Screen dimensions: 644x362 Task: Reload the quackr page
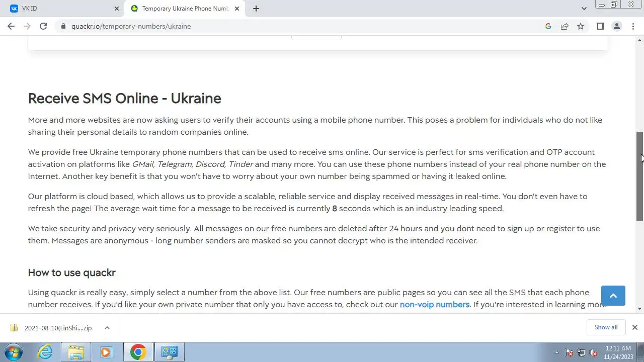tap(43, 26)
